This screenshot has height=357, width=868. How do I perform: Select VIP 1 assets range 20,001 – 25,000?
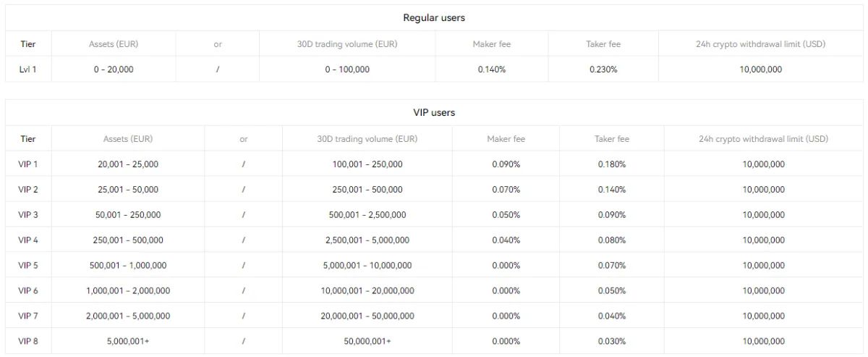click(x=128, y=164)
